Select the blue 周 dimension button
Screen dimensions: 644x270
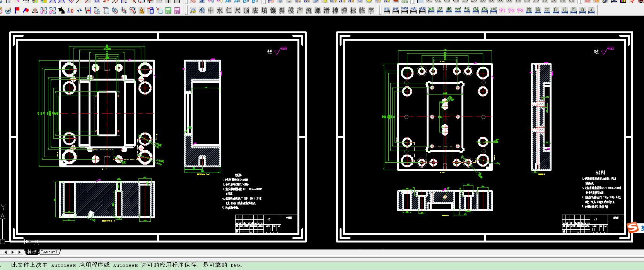click(x=574, y=10)
